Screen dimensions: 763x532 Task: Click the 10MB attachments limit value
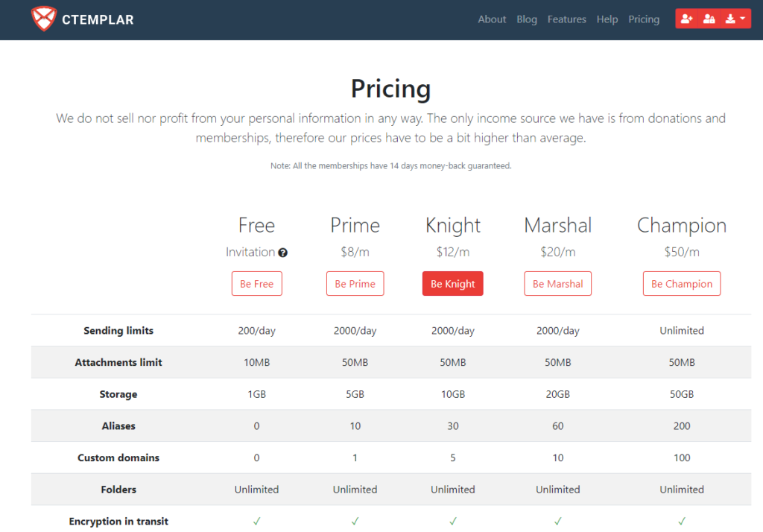256,363
